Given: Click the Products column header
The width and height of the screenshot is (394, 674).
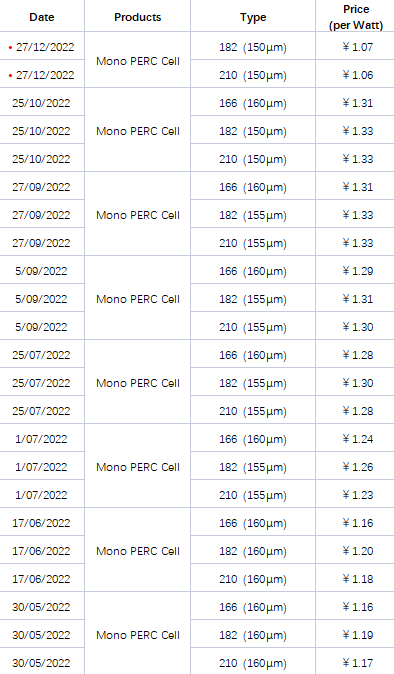Looking at the screenshot, I should [137, 17].
